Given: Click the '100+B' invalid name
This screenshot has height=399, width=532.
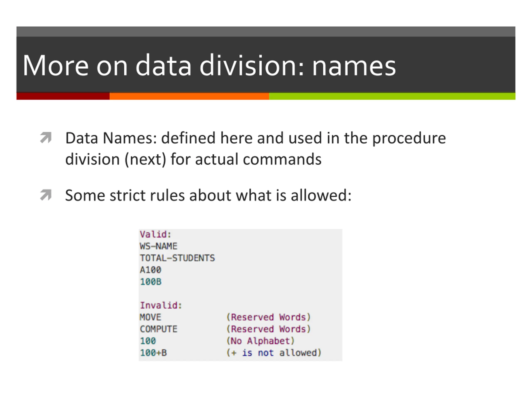Looking at the screenshot, I should click(x=153, y=353).
